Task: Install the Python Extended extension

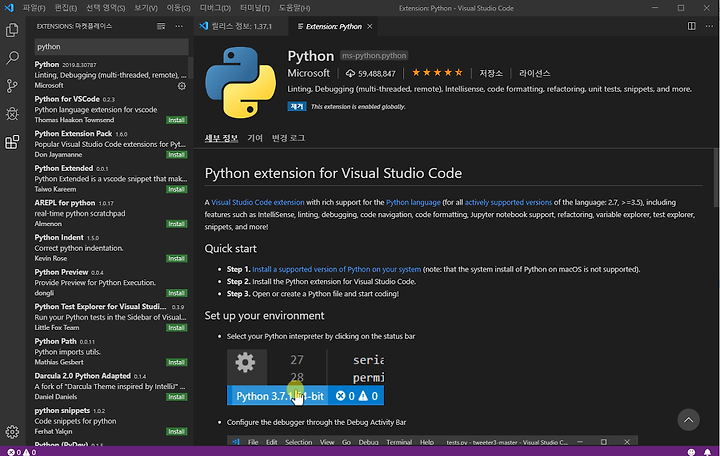Action: point(176,189)
